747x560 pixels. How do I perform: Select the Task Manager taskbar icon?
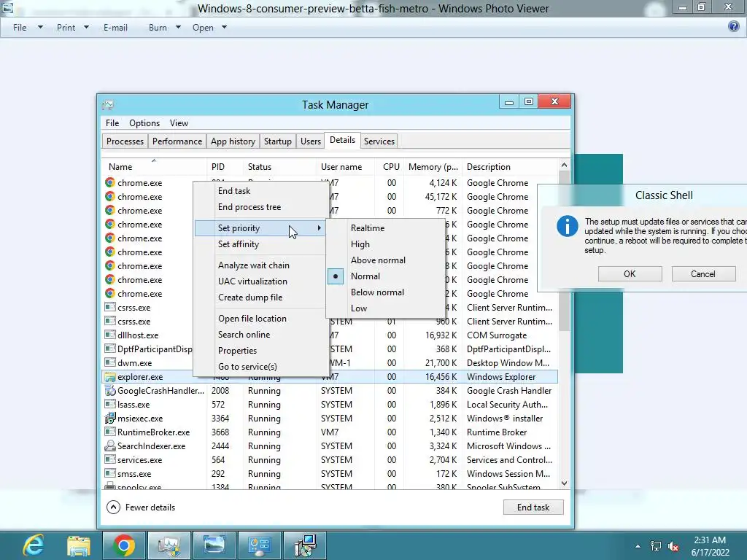pos(169,545)
